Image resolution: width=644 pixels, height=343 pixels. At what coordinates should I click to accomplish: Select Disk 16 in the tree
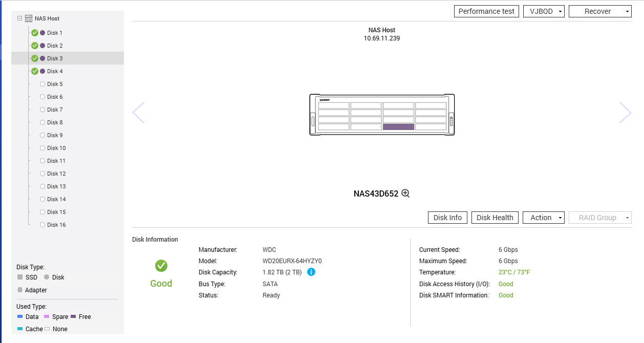click(56, 225)
